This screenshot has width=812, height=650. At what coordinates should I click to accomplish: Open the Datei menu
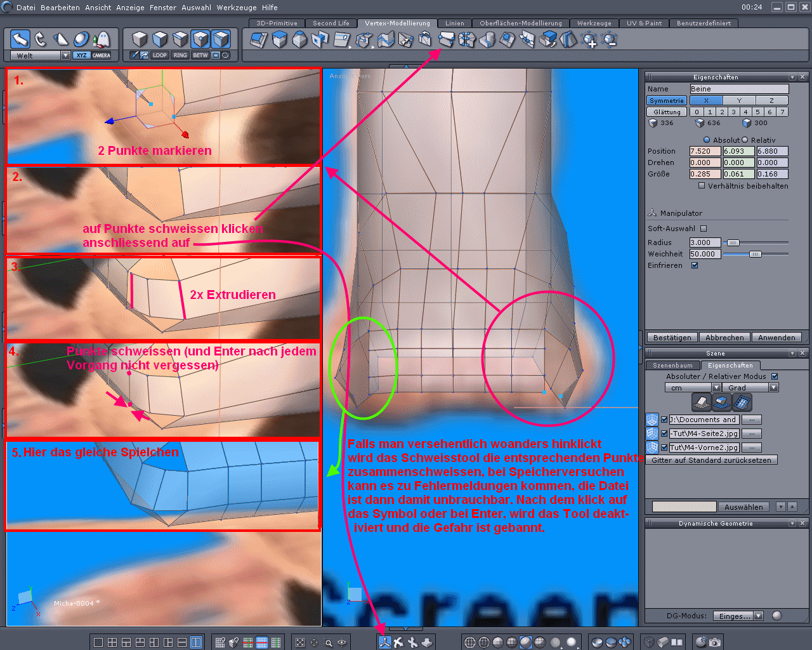(26, 8)
